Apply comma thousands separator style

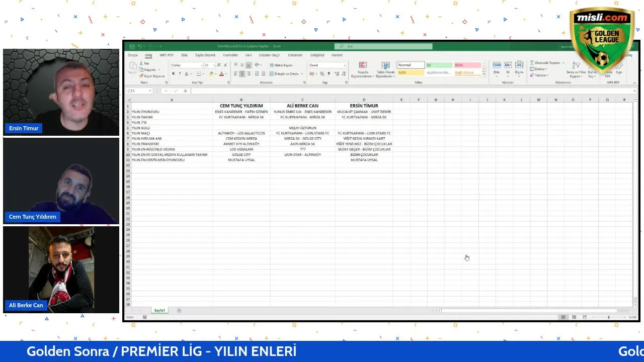coord(329,74)
